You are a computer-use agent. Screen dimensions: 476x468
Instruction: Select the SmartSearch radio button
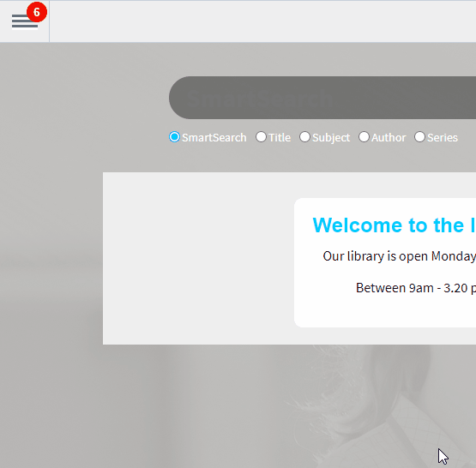[x=175, y=137]
